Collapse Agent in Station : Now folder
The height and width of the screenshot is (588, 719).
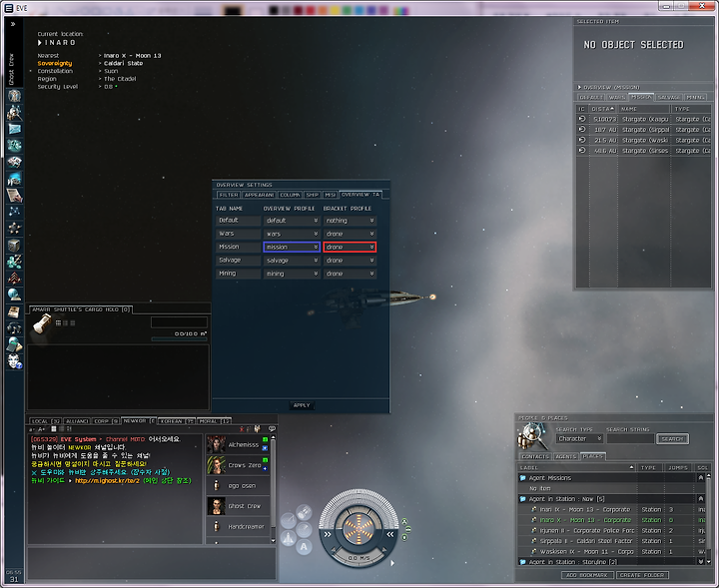[x=700, y=498]
